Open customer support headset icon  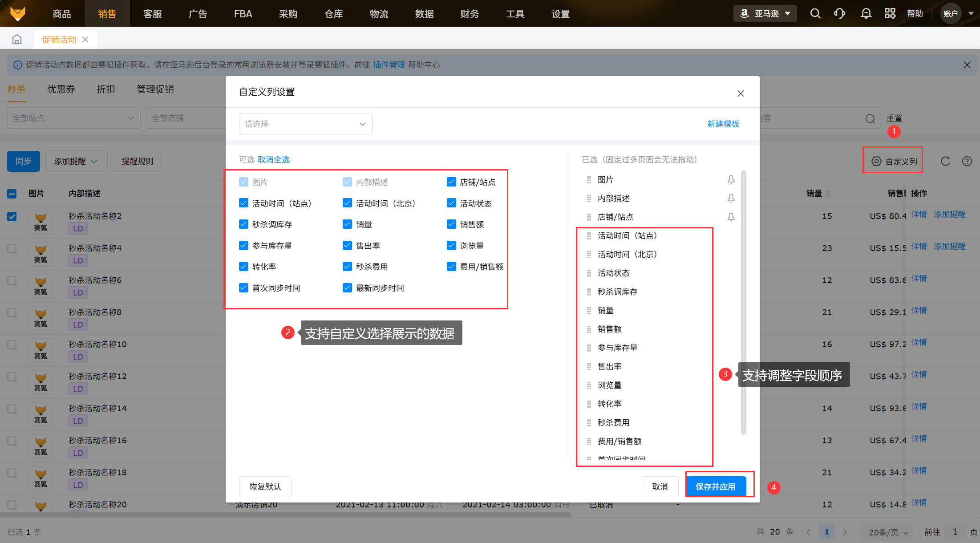pos(839,13)
